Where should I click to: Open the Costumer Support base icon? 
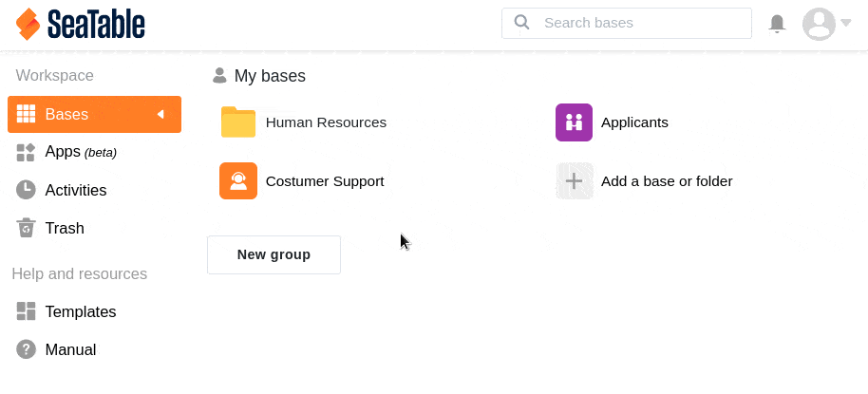(x=238, y=180)
